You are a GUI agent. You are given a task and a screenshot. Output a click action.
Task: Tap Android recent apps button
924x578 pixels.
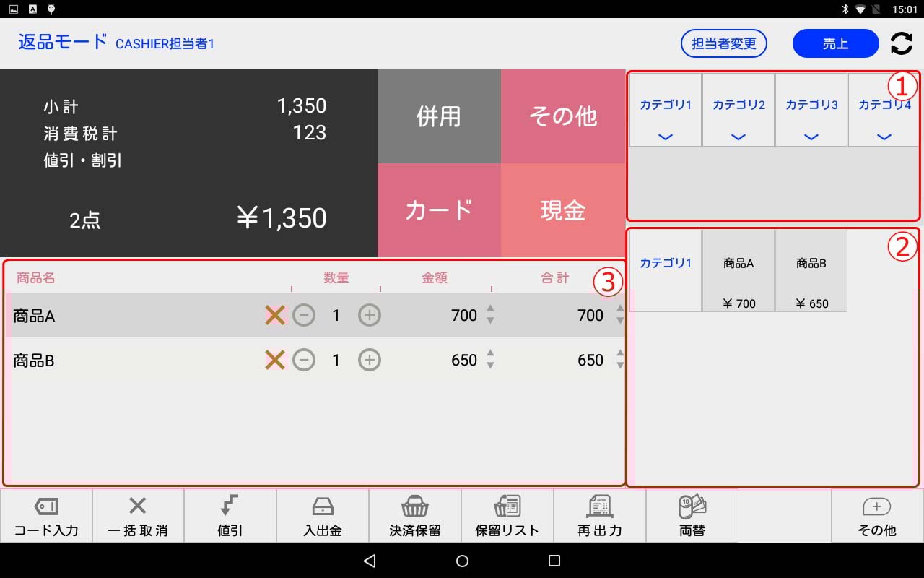click(554, 561)
